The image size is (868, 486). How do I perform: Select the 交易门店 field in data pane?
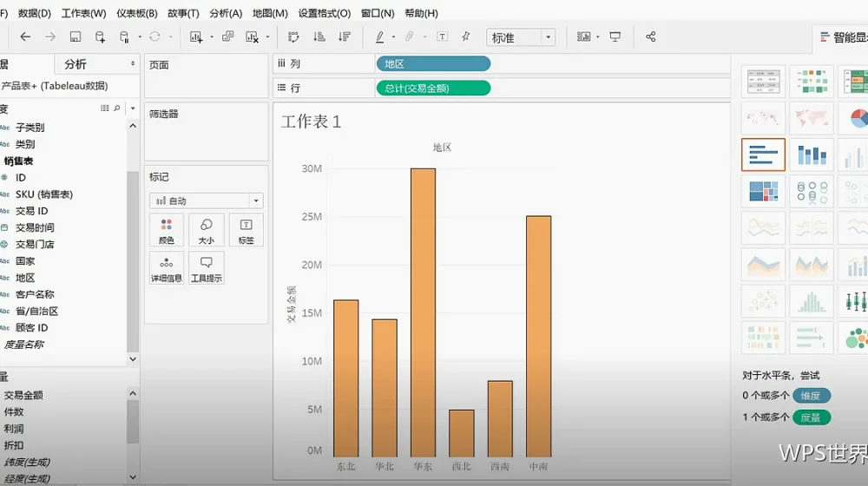[x=35, y=244]
